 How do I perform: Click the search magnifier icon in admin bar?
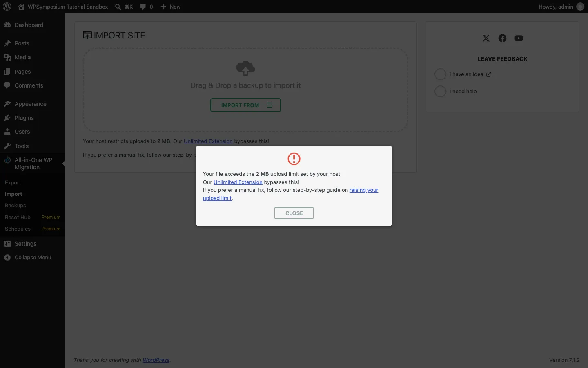coord(118,7)
